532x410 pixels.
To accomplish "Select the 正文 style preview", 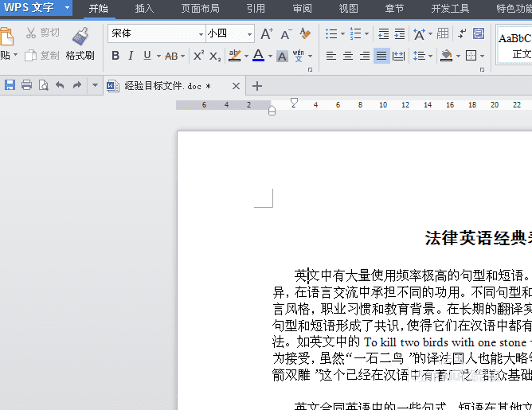I will [x=514, y=45].
